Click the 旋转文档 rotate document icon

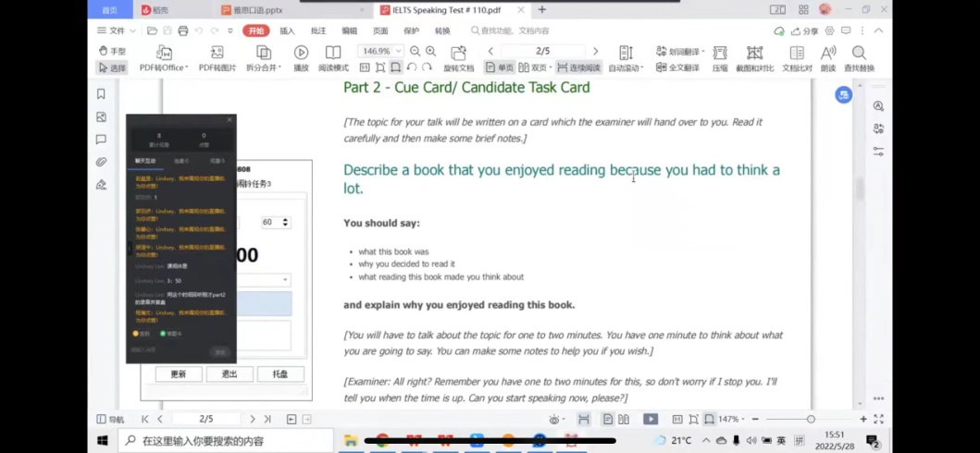(458, 54)
